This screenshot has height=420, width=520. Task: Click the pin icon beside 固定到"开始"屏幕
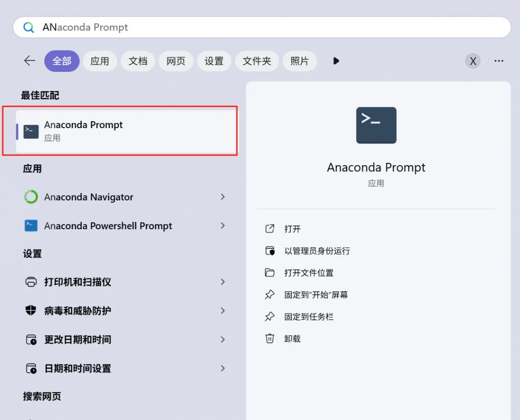[x=270, y=295]
